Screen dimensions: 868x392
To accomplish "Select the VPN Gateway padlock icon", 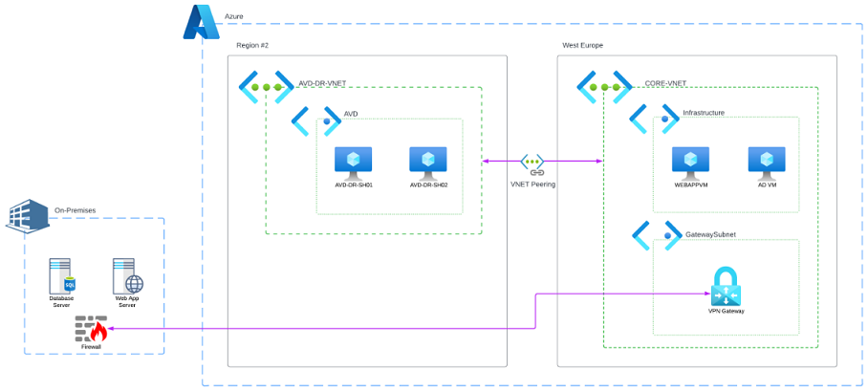I will pyautogui.click(x=726, y=286).
